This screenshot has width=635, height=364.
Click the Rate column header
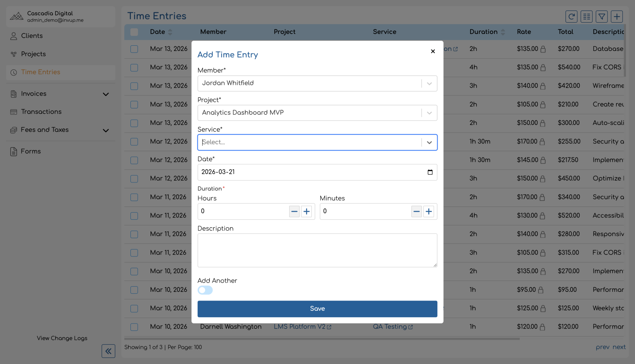click(x=524, y=32)
